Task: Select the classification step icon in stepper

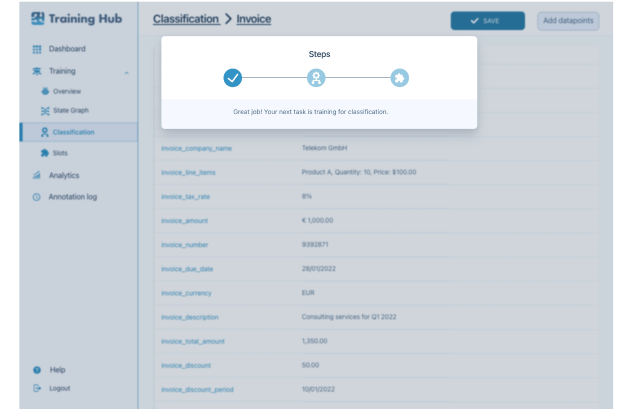Action: point(316,78)
